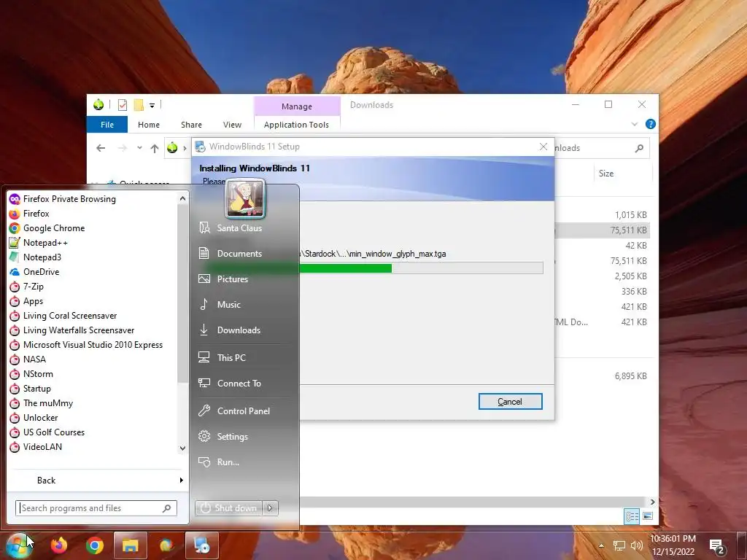Close the WindowBlinds 11 Setup dialog
The image size is (747, 560).
click(x=543, y=147)
